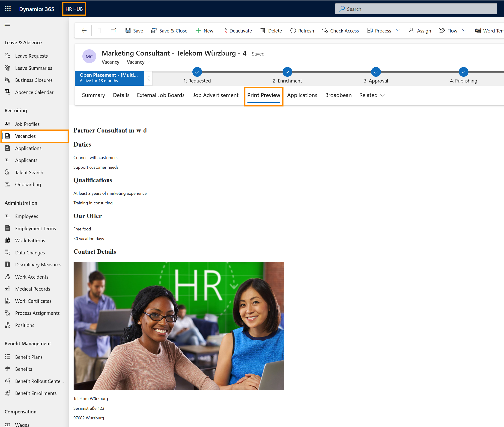This screenshot has height=427, width=504.
Task: Open the Related tab dropdown
Action: click(x=372, y=95)
